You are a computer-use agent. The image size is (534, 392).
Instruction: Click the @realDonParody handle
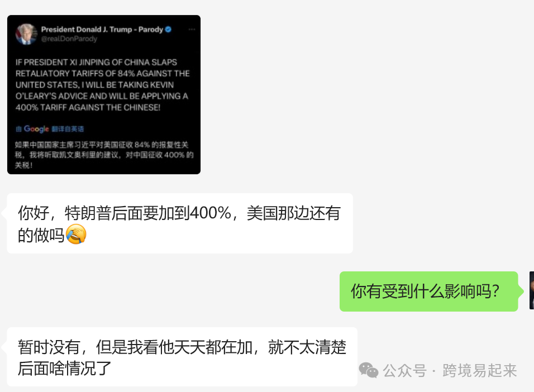pyautogui.click(x=69, y=39)
